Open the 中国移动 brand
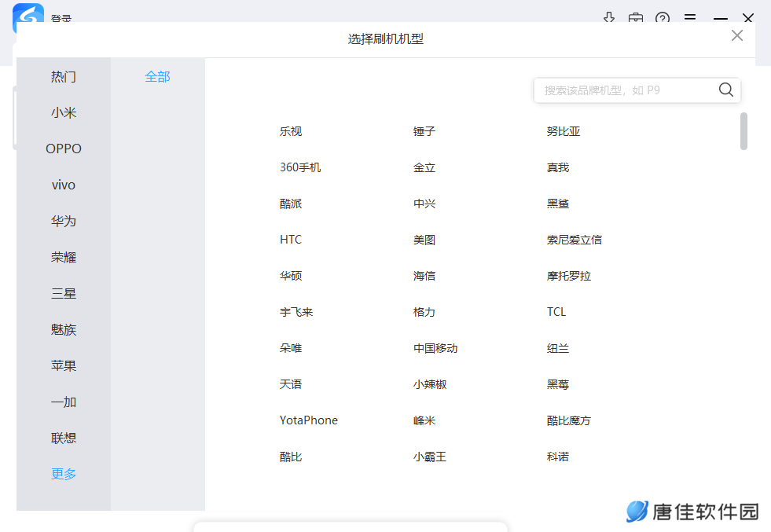Image resolution: width=771 pixels, height=532 pixels. [435, 348]
